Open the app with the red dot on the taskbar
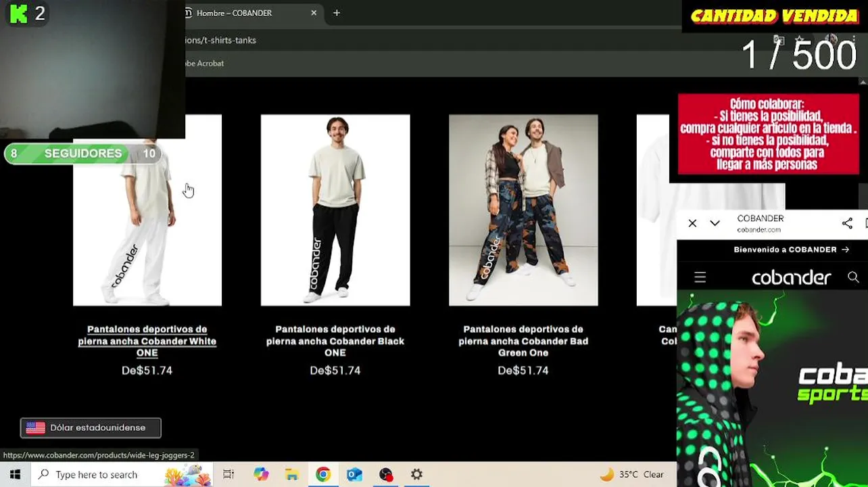This screenshot has width=868, height=487. click(385, 474)
